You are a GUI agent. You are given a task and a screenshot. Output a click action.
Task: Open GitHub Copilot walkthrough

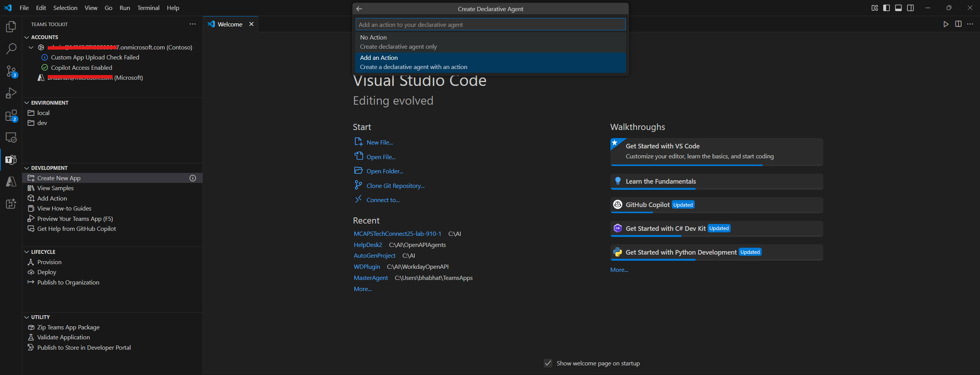point(717,205)
